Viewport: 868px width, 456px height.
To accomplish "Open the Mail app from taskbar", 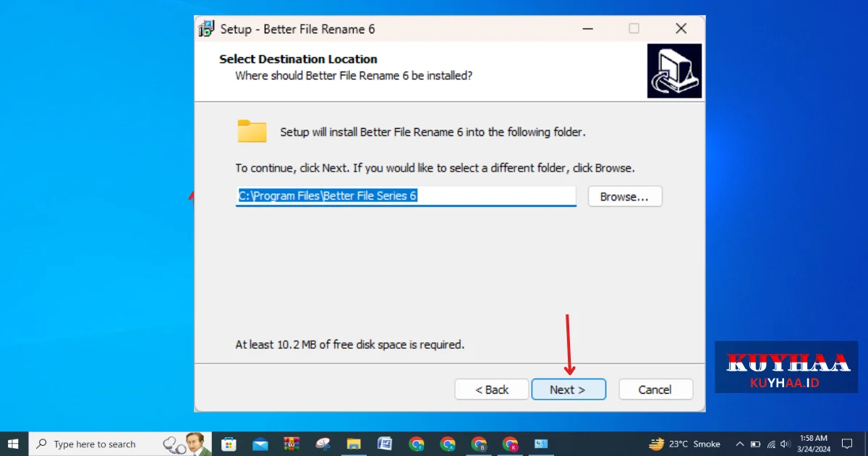I will click(x=260, y=444).
